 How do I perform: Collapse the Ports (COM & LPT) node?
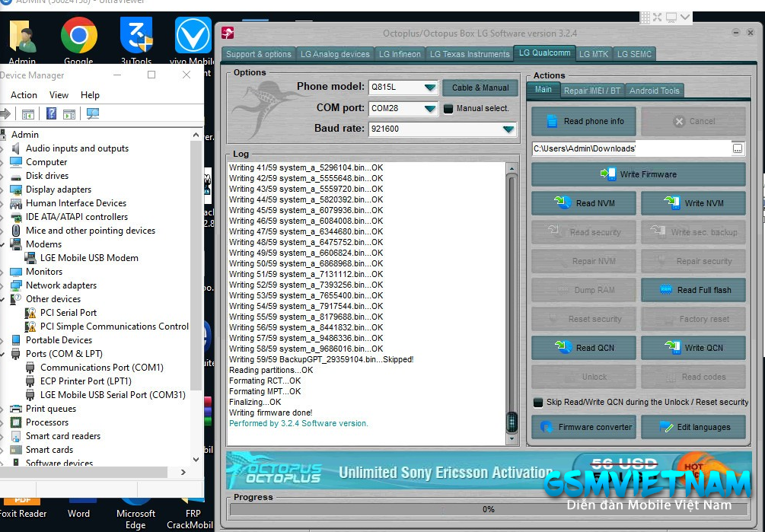(4, 354)
